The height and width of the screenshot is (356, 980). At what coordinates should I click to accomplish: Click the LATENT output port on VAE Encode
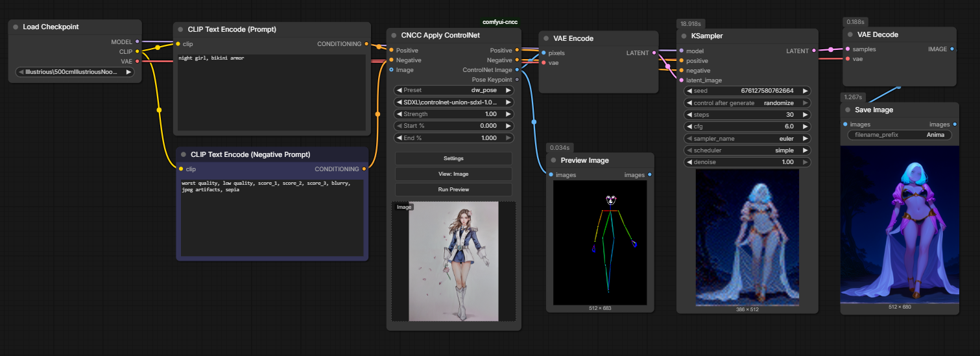click(654, 53)
